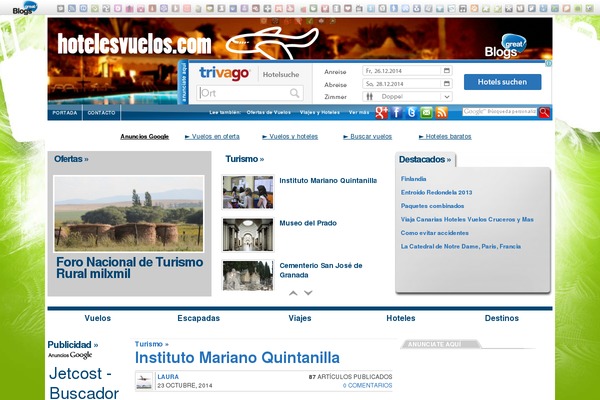Viewport: 600px width, 400px height.
Task: Show next Turismo articles with down arrow
Action: [x=308, y=293]
